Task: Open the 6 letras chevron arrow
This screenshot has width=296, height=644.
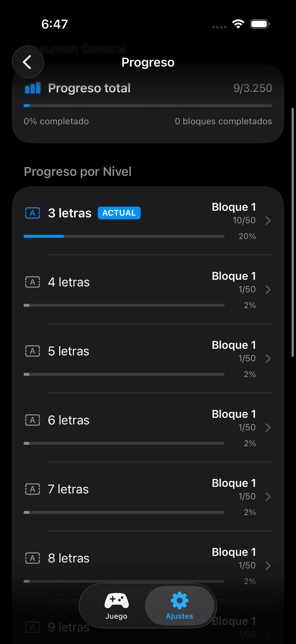Action: (268, 428)
